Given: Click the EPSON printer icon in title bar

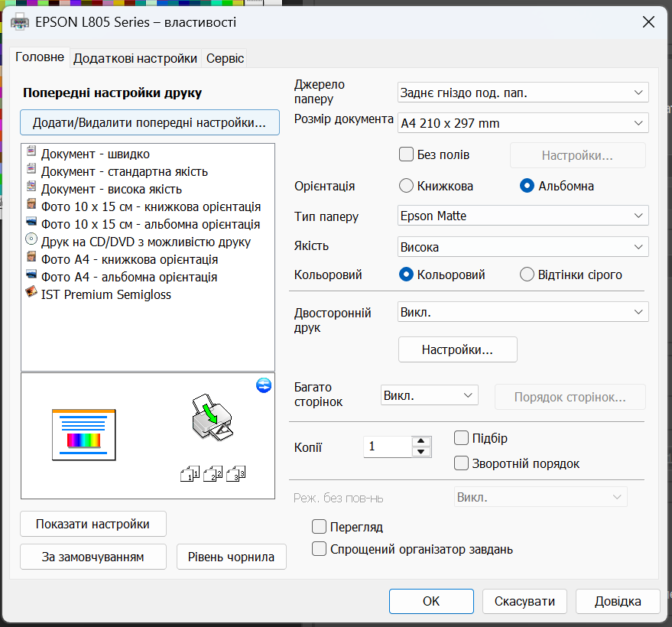Looking at the screenshot, I should [20, 22].
